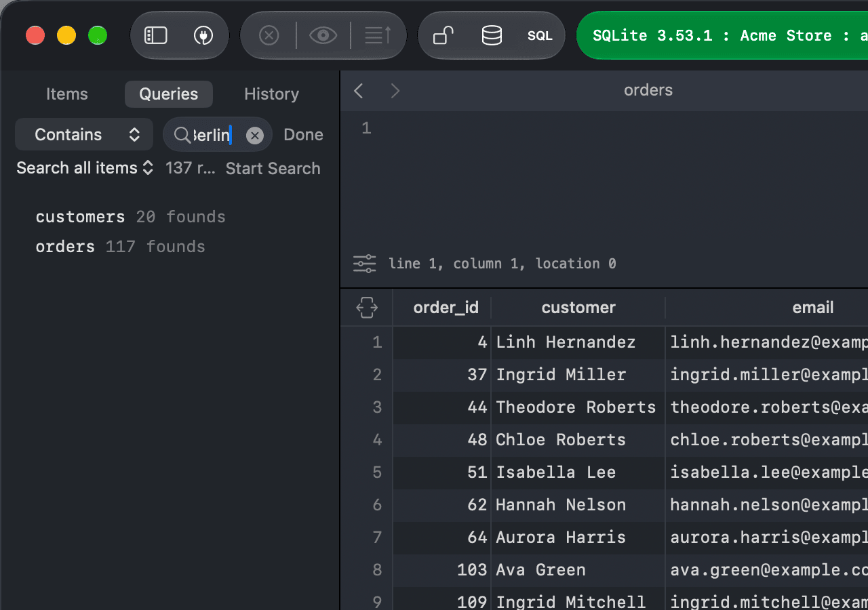Screen dimensions: 868x610
Task: Click the Chloe Roberts customer cell
Action: tap(578, 440)
